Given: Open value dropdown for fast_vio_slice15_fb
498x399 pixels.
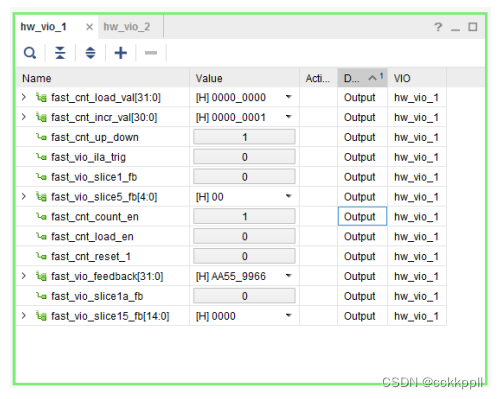Looking at the screenshot, I should (289, 315).
